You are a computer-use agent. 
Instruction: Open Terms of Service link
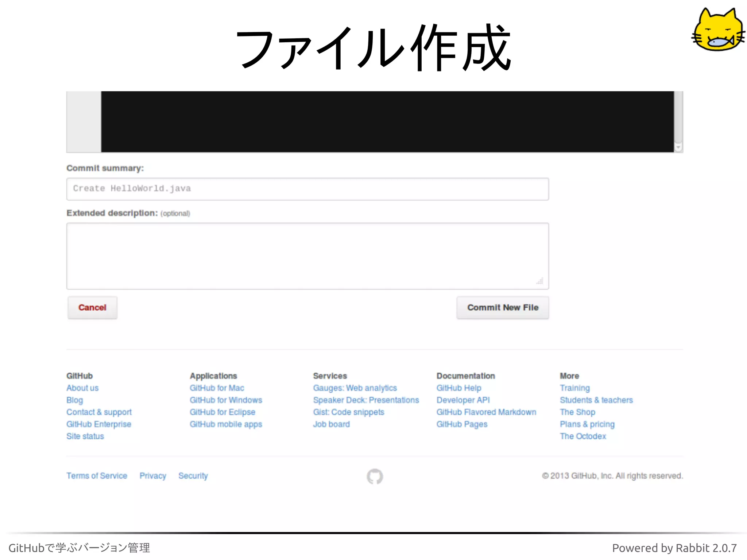pos(97,476)
